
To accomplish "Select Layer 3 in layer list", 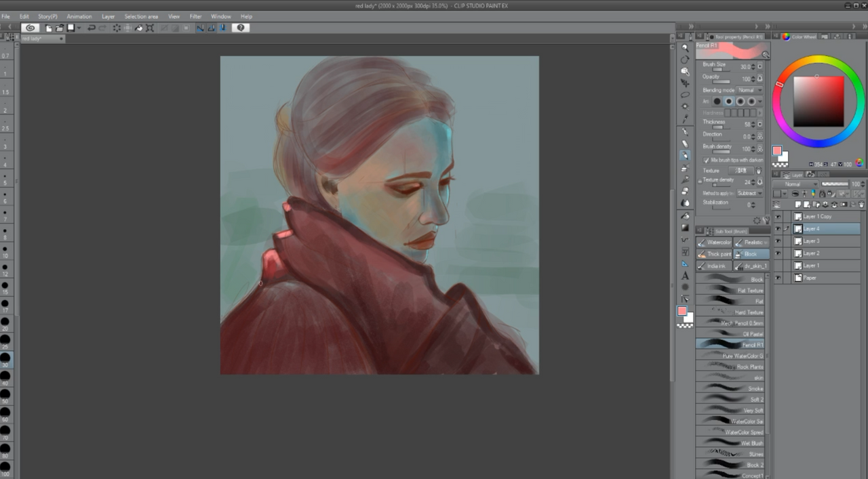I will click(816, 241).
